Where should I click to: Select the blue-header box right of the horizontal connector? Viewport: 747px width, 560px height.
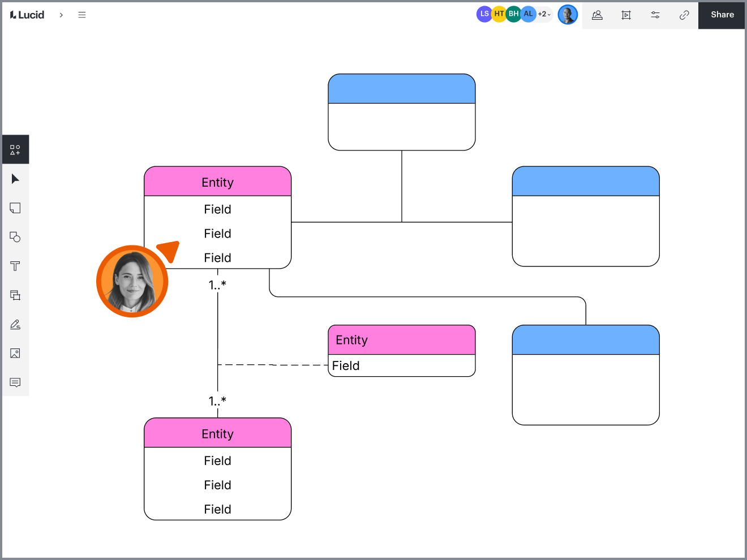point(586,216)
